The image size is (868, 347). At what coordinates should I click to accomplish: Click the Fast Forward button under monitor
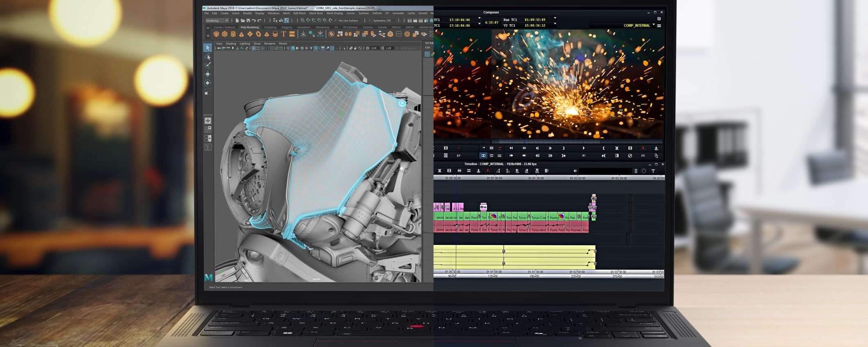pyautogui.click(x=524, y=148)
